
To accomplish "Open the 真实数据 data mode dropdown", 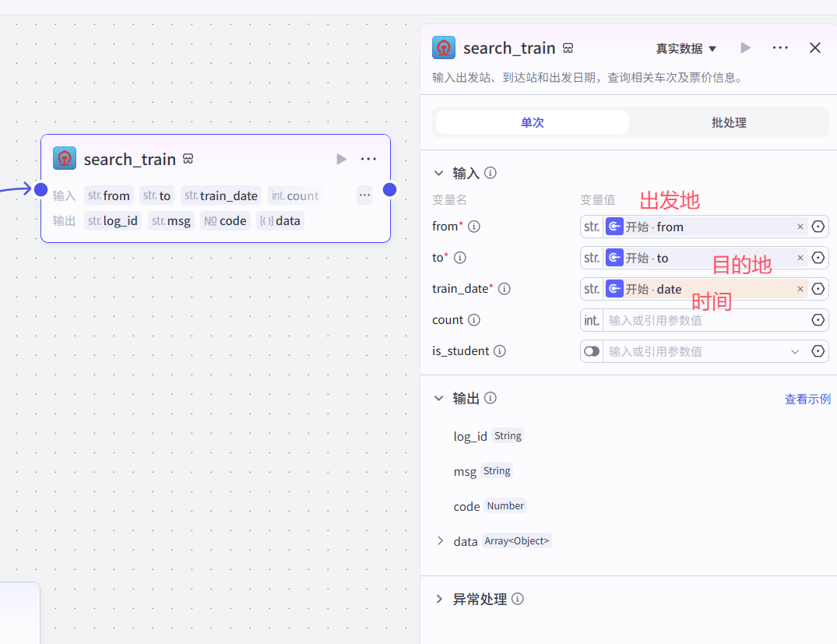I will pos(685,48).
